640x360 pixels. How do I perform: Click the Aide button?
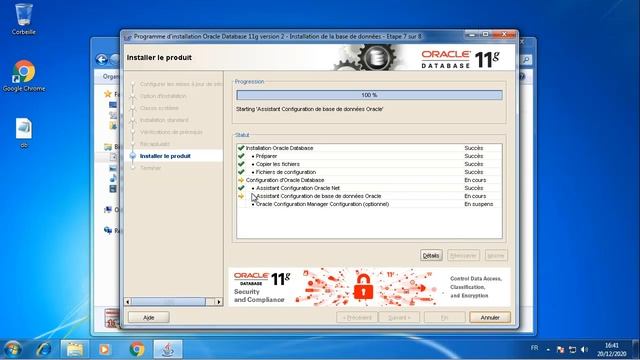149,317
